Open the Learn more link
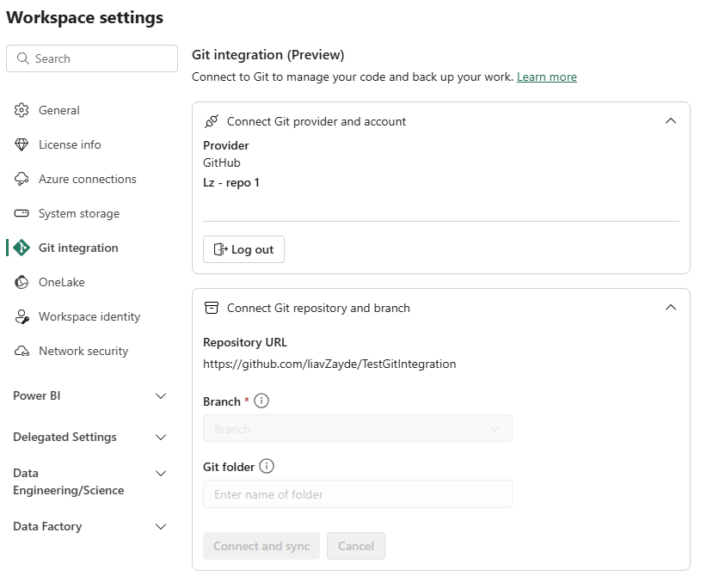 click(x=547, y=77)
